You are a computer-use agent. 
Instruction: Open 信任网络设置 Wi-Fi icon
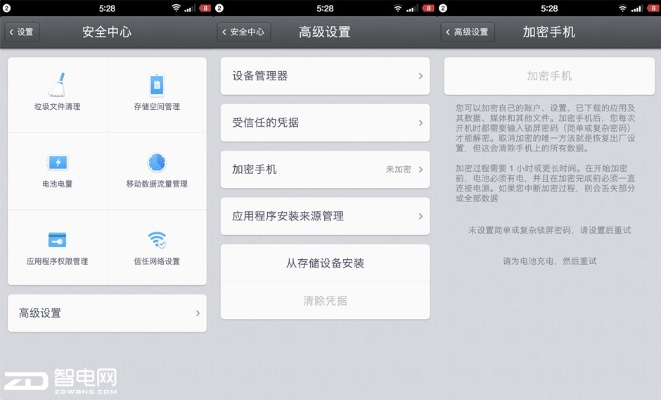pyautogui.click(x=157, y=240)
